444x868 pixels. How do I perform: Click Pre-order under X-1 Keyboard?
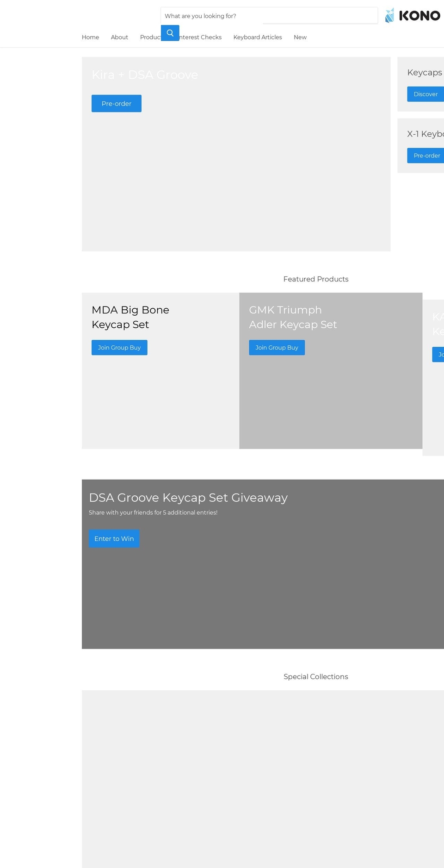[425, 156]
